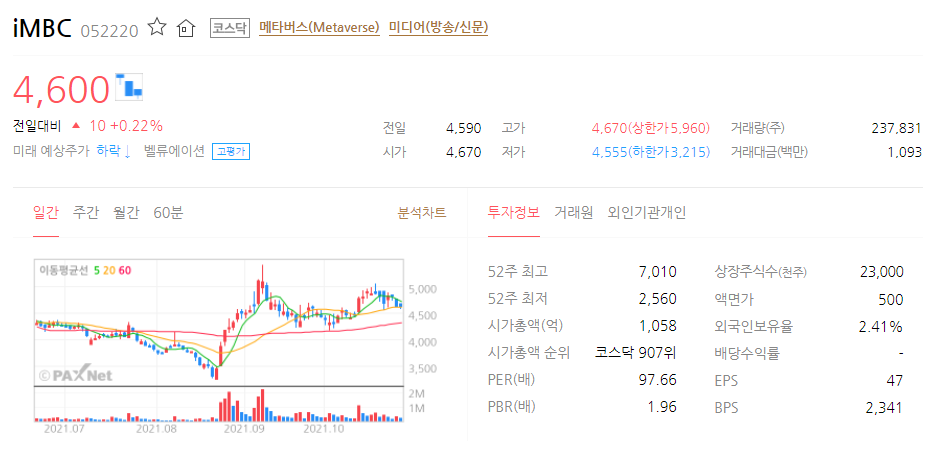The image size is (934, 457).
Task: Open the 메타버스(Metaverse) theme link
Action: tap(319, 27)
